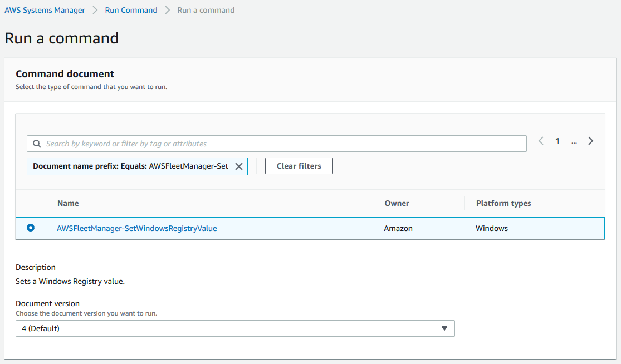The width and height of the screenshot is (621, 364).
Task: Click 'Sets a Windows Registry value.' description
Action: 70,281
